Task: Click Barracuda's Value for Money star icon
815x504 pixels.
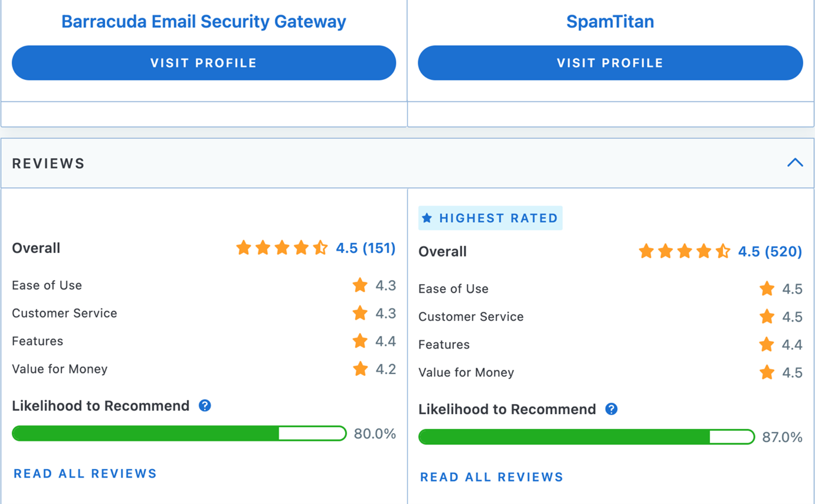Action: [360, 369]
